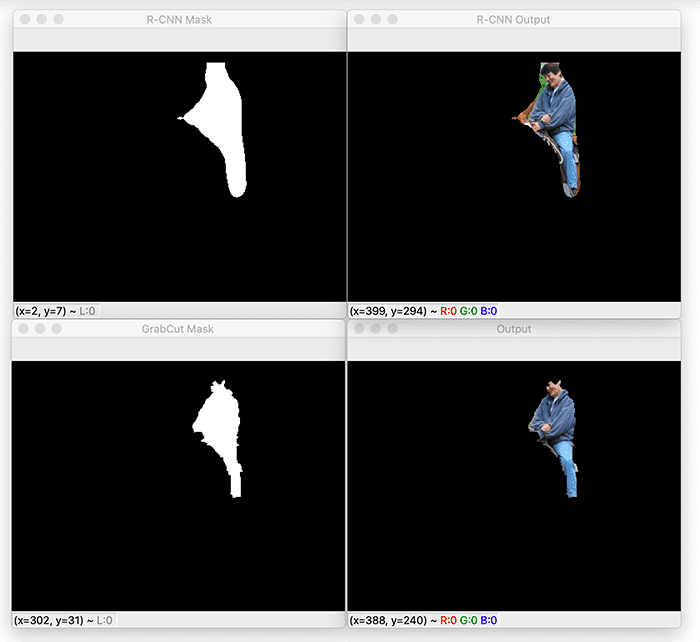Minimize the R-CNN Mask window
Image resolution: width=700 pixels, height=642 pixels.
[x=41, y=19]
